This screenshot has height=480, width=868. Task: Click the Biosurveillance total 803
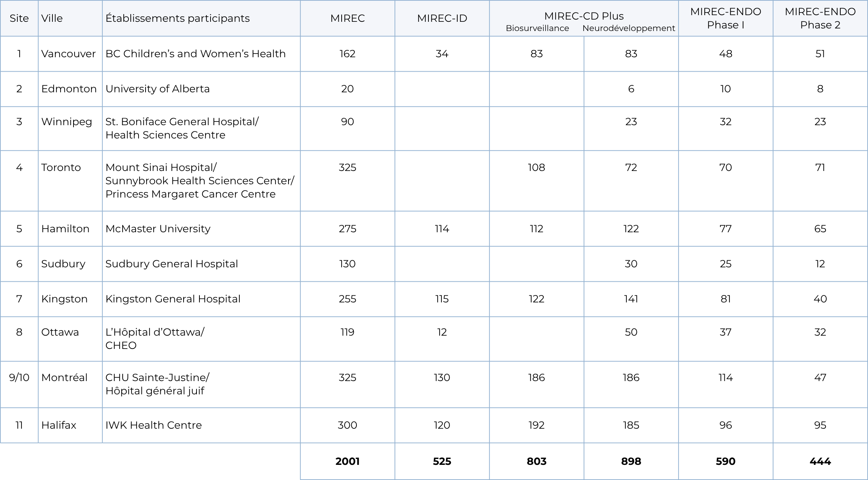[537, 462]
